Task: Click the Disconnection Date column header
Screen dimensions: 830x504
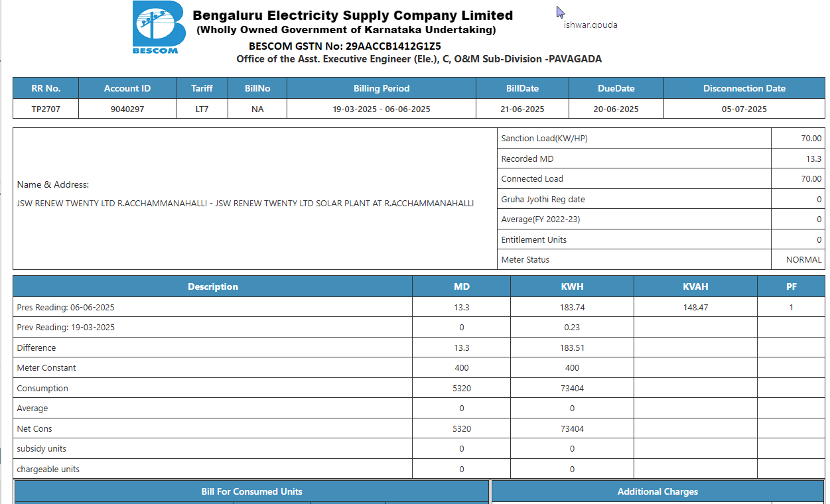Action: pos(744,88)
